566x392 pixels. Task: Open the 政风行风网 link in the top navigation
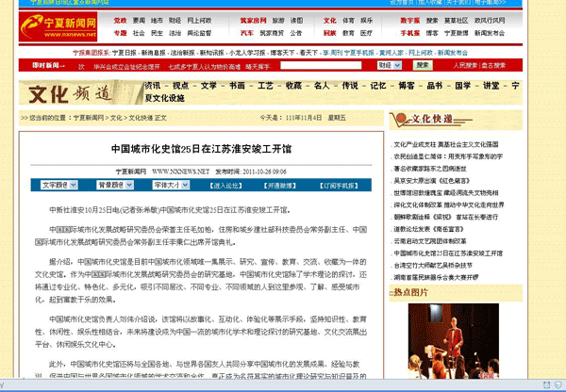[490, 21]
